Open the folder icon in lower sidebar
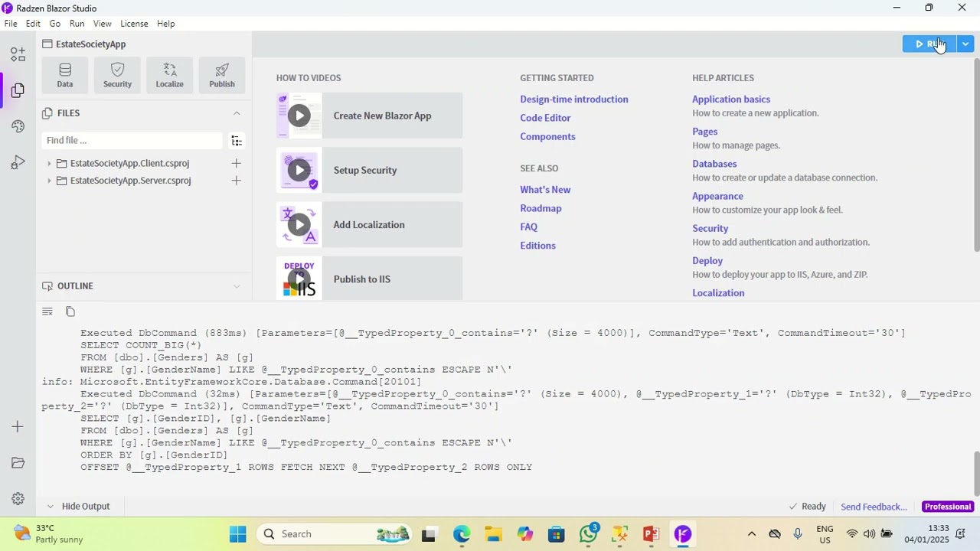This screenshot has height=551, width=980. tap(18, 462)
